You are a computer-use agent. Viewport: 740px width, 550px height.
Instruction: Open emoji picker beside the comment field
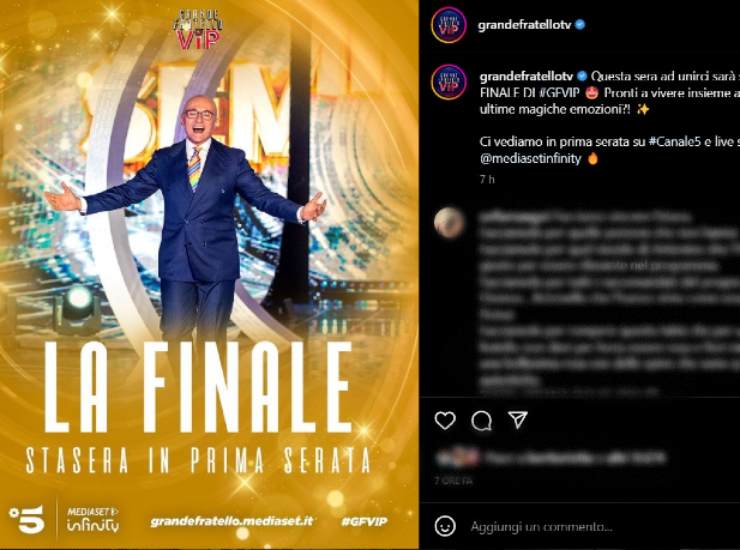445,526
